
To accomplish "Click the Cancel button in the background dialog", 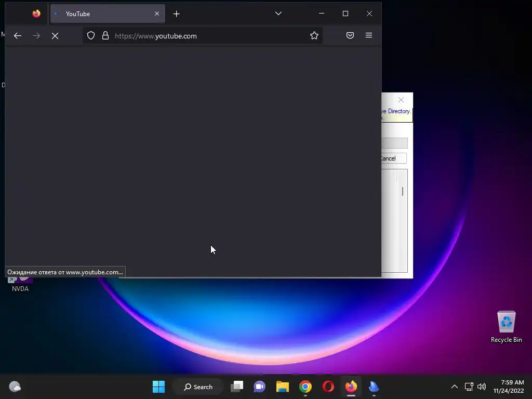I will click(394, 158).
